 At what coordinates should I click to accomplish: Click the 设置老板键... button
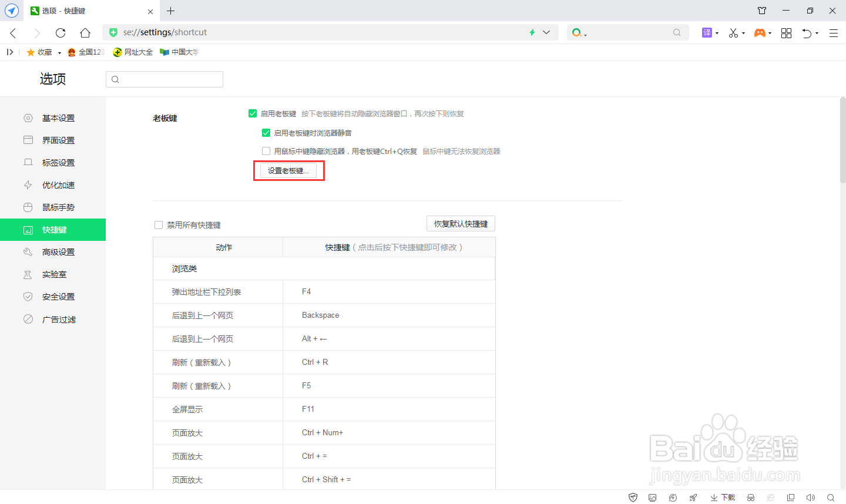[x=288, y=171]
